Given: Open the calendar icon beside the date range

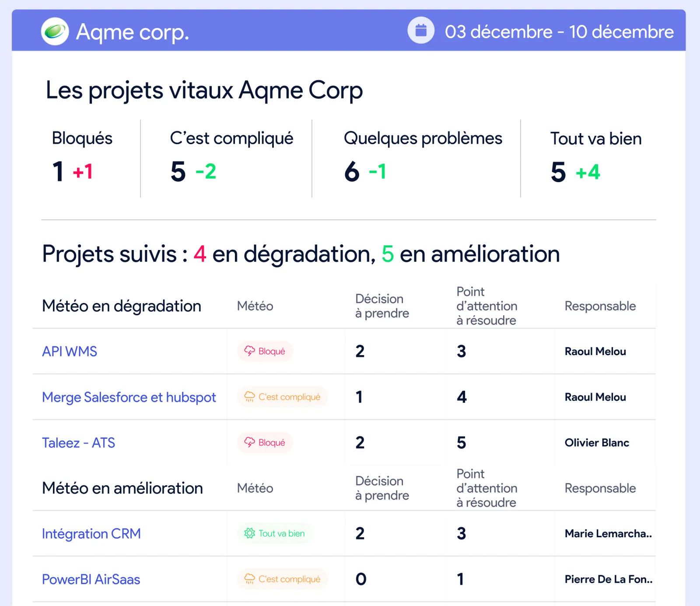Looking at the screenshot, I should [421, 30].
